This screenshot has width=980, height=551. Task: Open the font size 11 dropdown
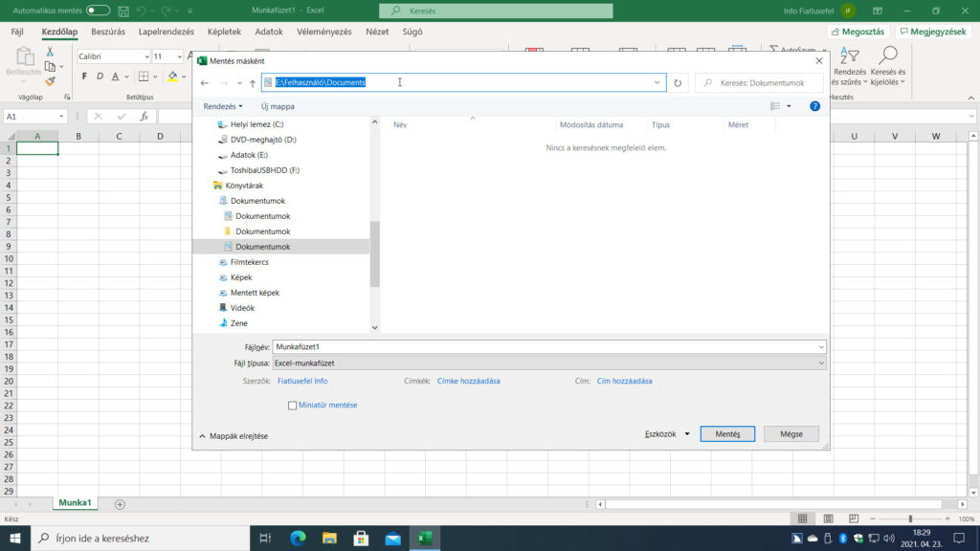tap(179, 56)
